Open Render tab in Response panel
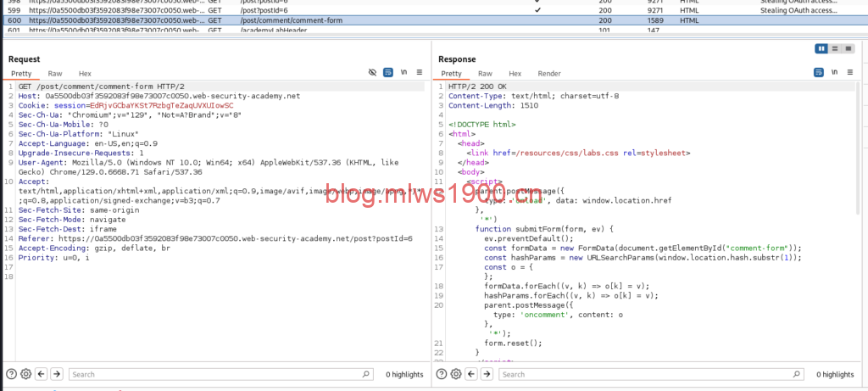This screenshot has width=868, height=391. (549, 73)
